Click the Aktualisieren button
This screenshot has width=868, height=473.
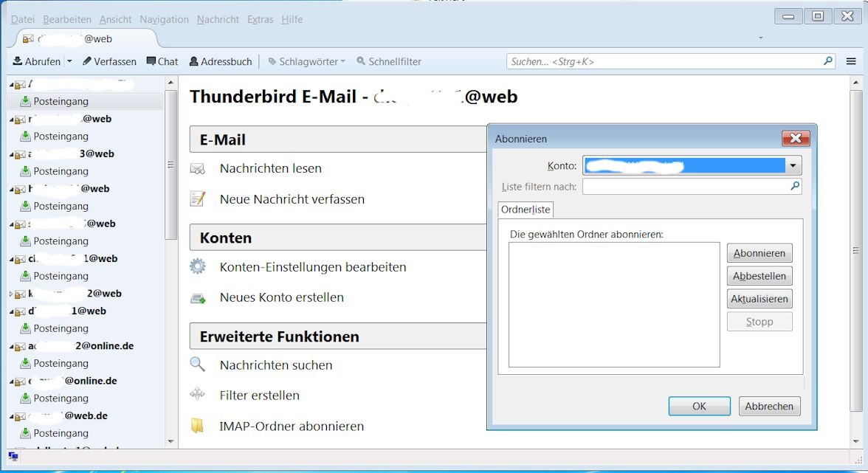[x=759, y=299]
